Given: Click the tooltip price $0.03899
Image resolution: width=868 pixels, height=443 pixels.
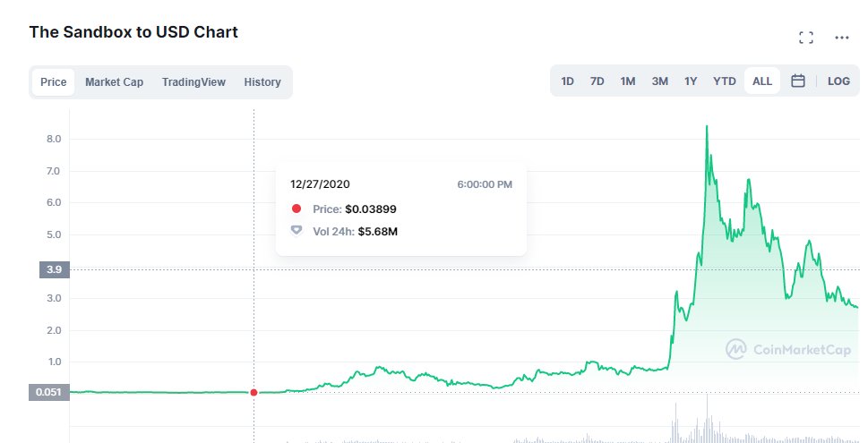Looking at the screenshot, I should 371,209.
